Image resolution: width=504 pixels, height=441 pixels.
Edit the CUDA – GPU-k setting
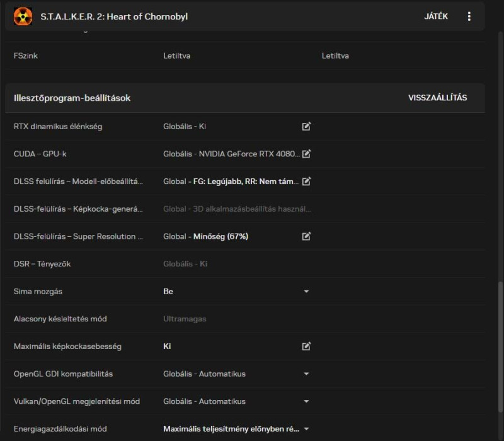306,154
